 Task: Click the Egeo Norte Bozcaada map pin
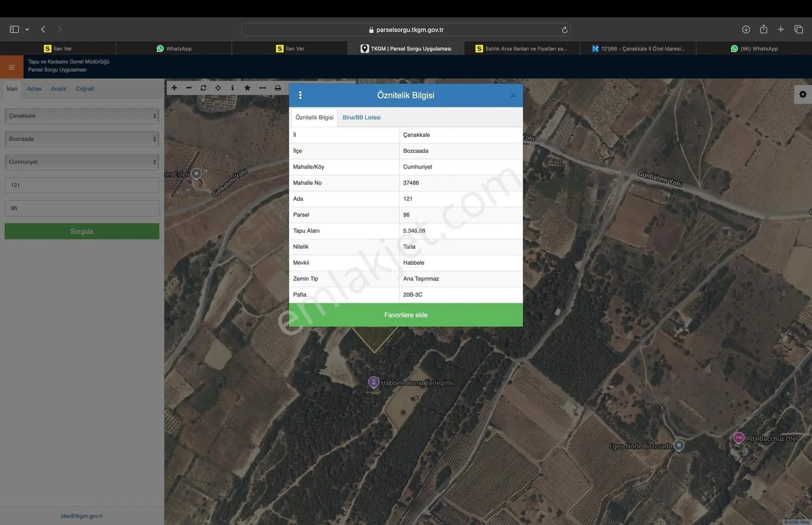tap(679, 445)
